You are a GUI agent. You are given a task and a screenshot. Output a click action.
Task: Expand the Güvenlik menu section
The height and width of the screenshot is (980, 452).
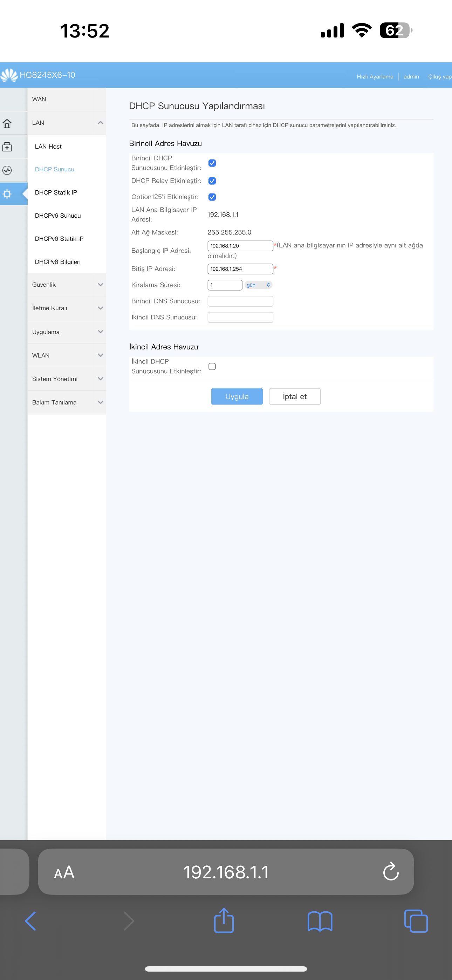tap(67, 285)
